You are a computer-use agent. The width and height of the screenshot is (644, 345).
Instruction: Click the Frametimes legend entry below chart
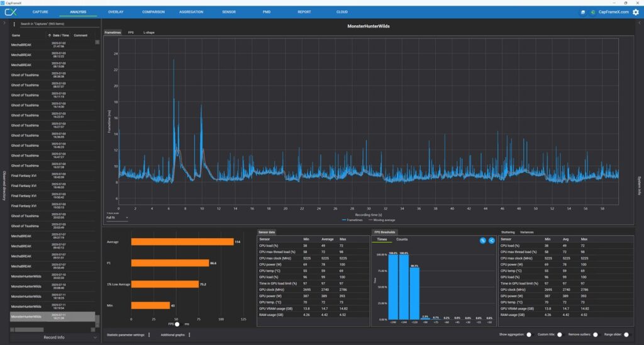coord(352,220)
